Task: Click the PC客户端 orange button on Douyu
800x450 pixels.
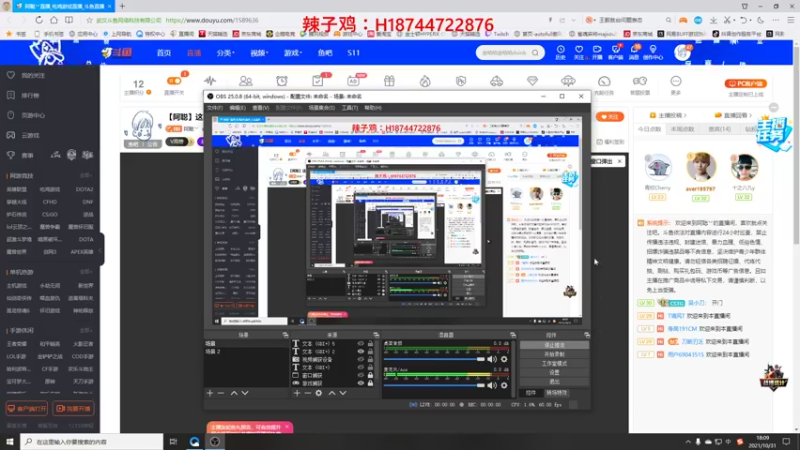Action: click(745, 84)
